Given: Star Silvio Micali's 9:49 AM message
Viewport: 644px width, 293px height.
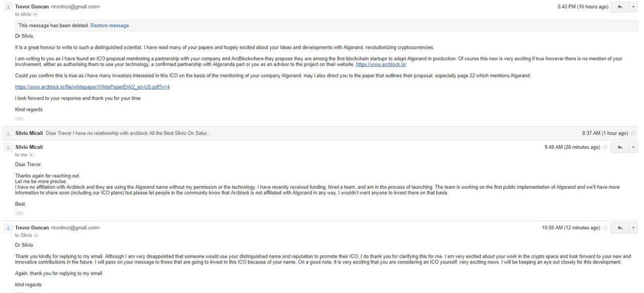Looking at the screenshot, I should 605,148.
